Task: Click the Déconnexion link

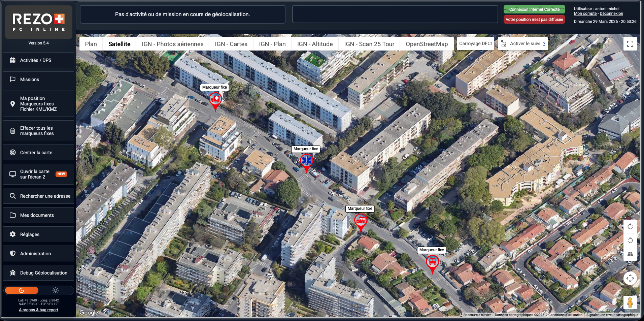Action: [x=611, y=13]
